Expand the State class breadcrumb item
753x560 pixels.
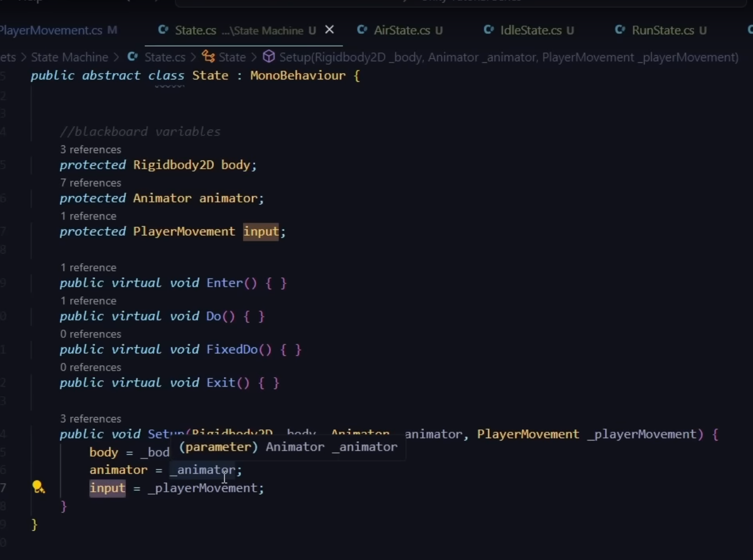232,57
